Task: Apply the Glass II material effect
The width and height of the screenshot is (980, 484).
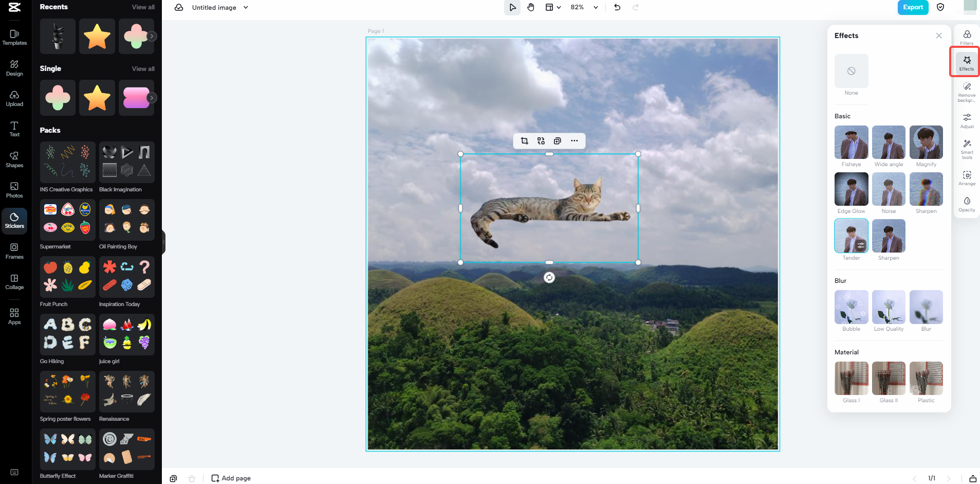Action: coord(889,379)
